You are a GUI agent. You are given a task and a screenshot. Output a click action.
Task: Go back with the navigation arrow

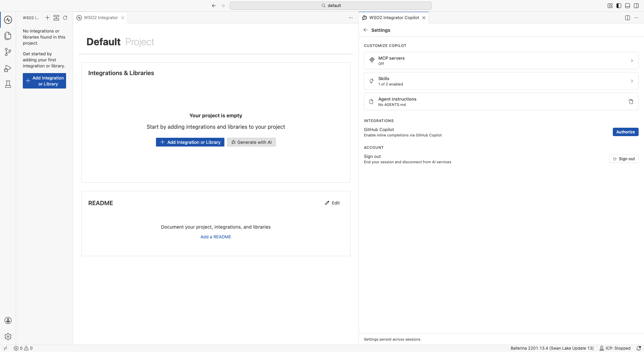tap(214, 6)
